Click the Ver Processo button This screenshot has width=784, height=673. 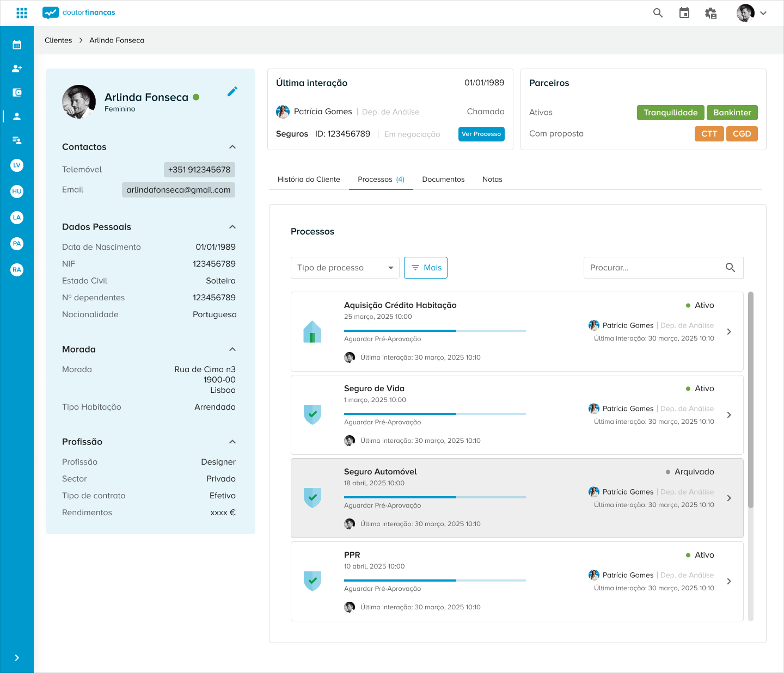481,134
